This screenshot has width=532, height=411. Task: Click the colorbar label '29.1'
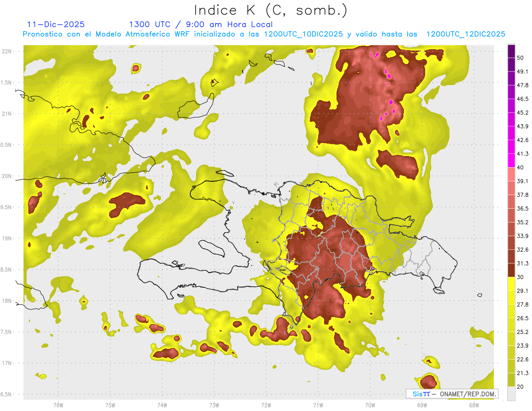pos(523,290)
